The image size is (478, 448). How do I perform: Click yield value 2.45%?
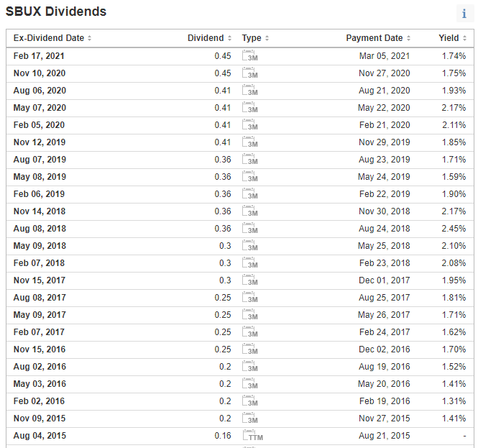click(x=454, y=229)
